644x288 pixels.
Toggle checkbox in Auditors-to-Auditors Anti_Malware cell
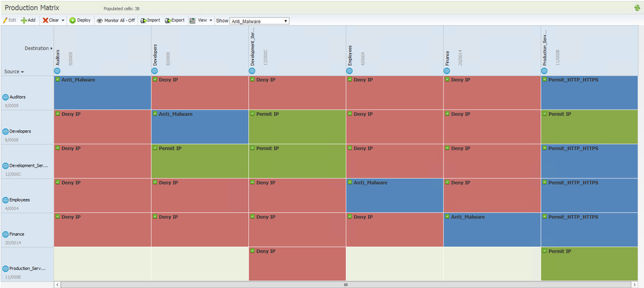[58, 80]
